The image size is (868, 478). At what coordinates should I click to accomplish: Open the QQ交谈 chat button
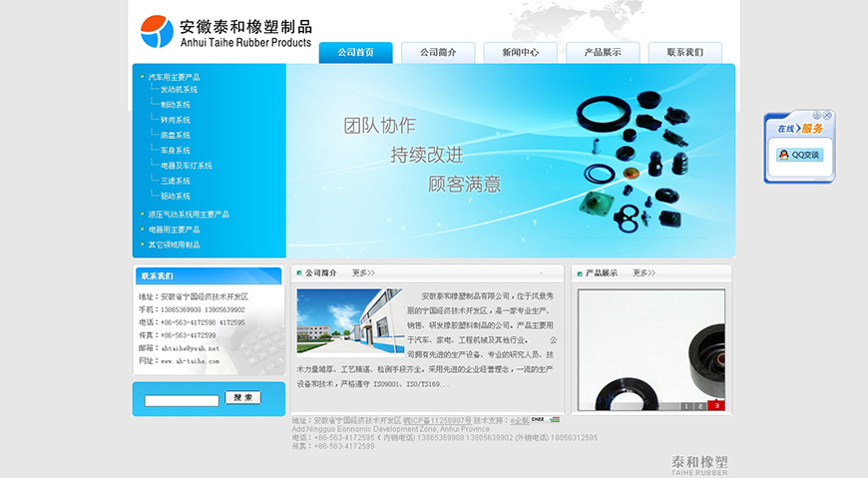point(799,155)
